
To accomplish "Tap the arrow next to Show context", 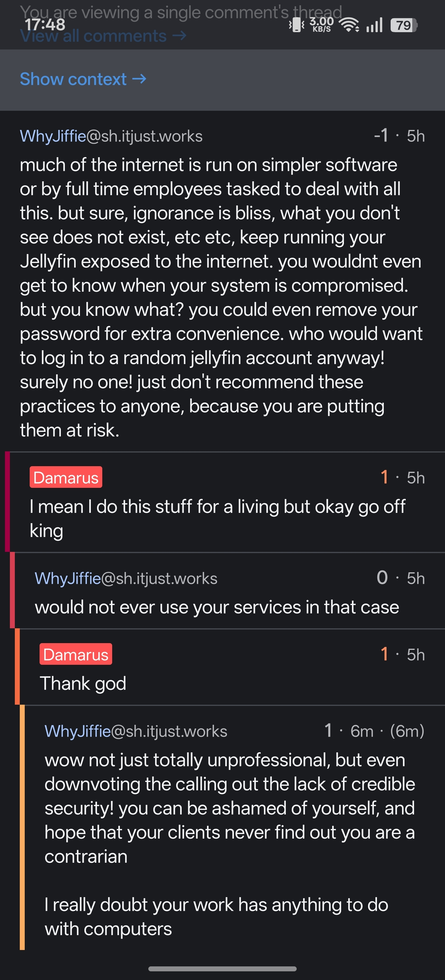I will pyautogui.click(x=139, y=79).
